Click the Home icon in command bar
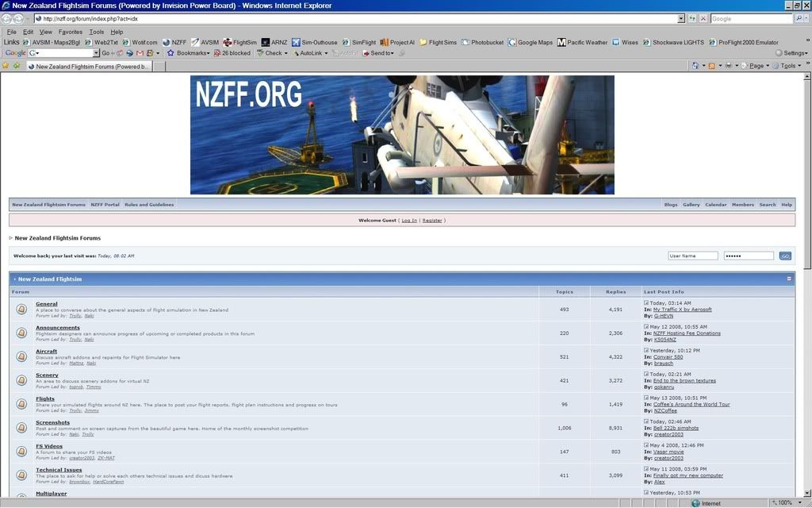 click(696, 66)
